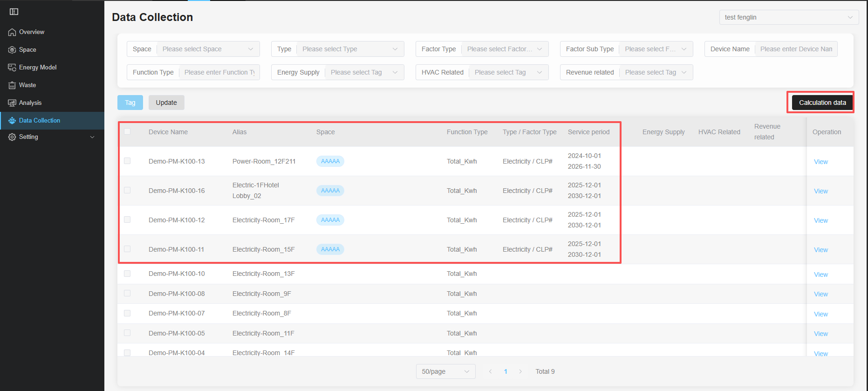This screenshot has width=868, height=391.
Task: Click the Update button
Action: coord(166,103)
